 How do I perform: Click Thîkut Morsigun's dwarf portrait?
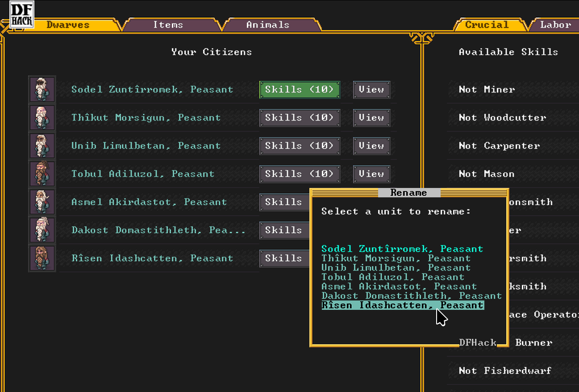point(42,117)
